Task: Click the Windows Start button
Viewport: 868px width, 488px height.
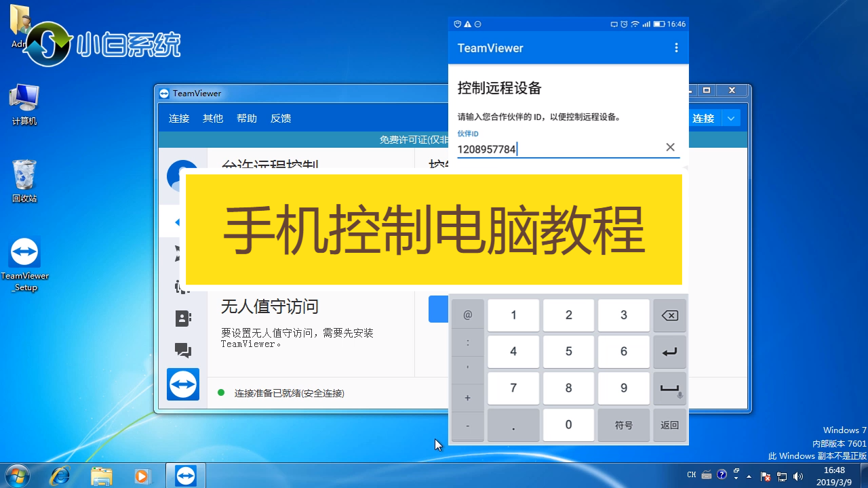Action: tap(18, 476)
